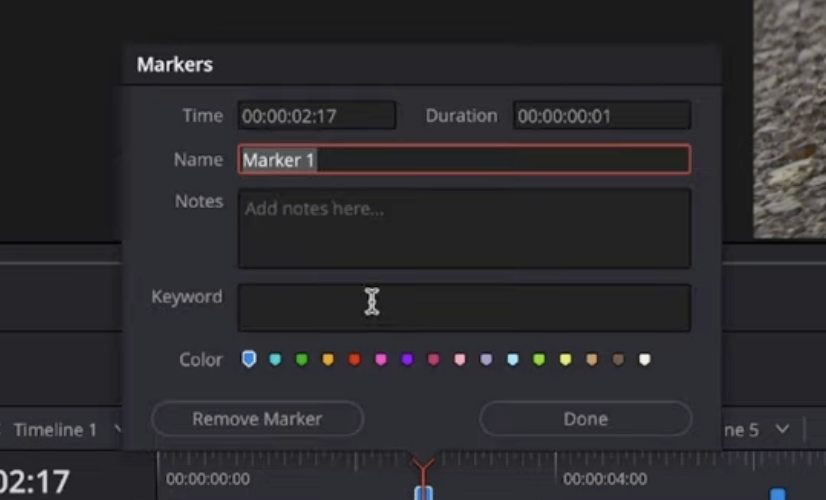Select the lemon yellow marker color
The width and height of the screenshot is (826, 500).
coord(565,359)
